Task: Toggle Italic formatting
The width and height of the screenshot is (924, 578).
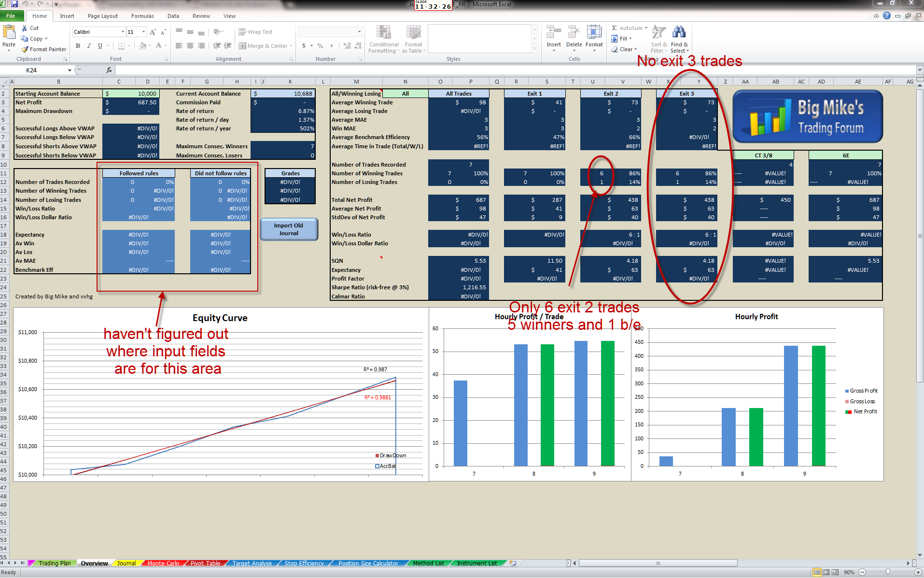Action: pos(89,46)
